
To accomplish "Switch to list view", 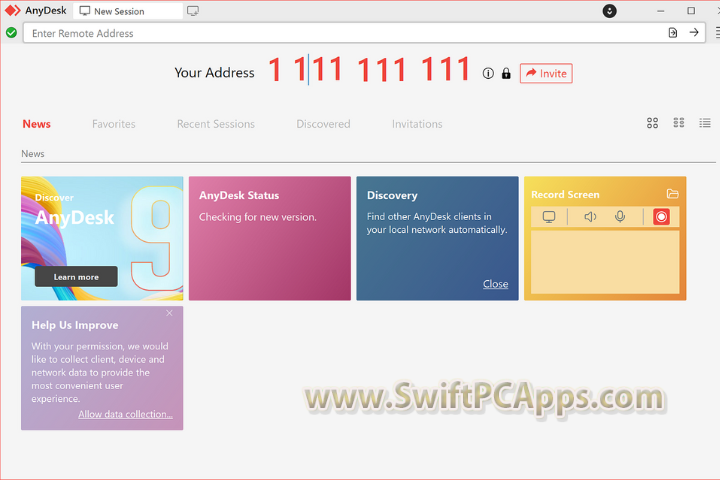I will [705, 123].
